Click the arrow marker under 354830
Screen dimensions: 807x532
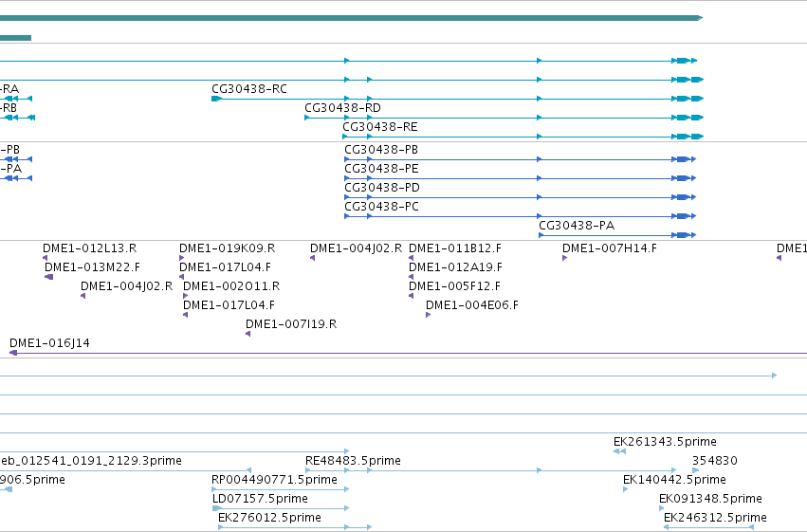(x=696, y=470)
